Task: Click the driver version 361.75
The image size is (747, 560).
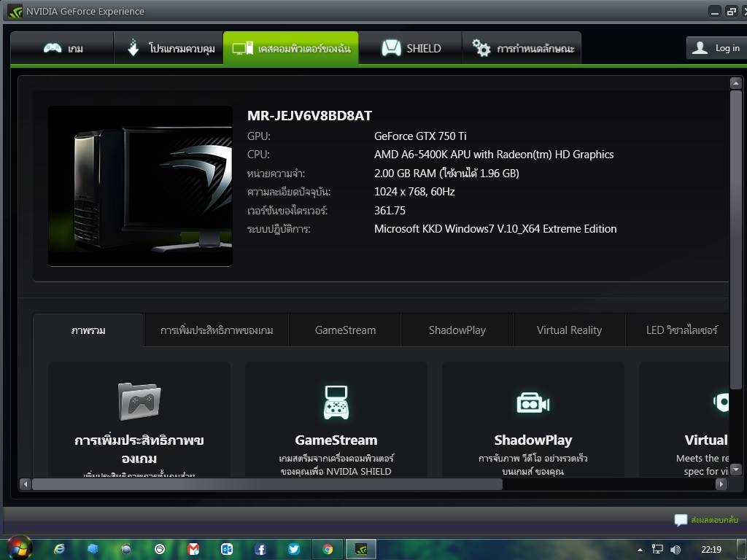Action: click(390, 211)
